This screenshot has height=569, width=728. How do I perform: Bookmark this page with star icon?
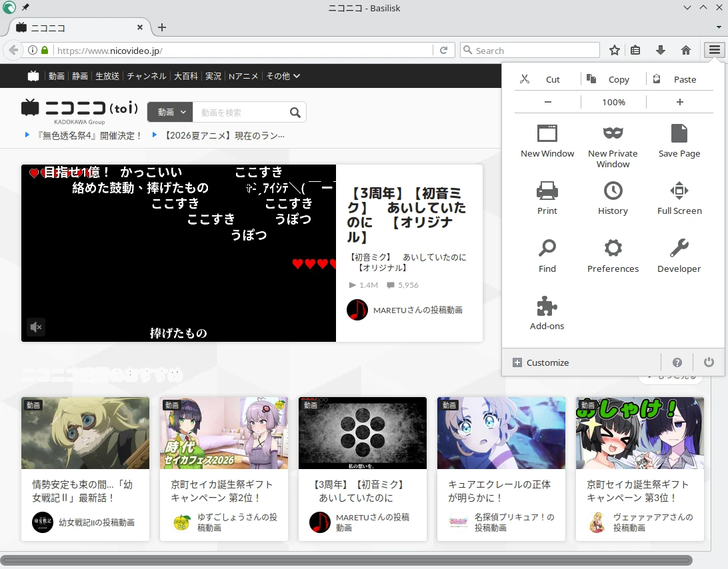pyautogui.click(x=614, y=50)
